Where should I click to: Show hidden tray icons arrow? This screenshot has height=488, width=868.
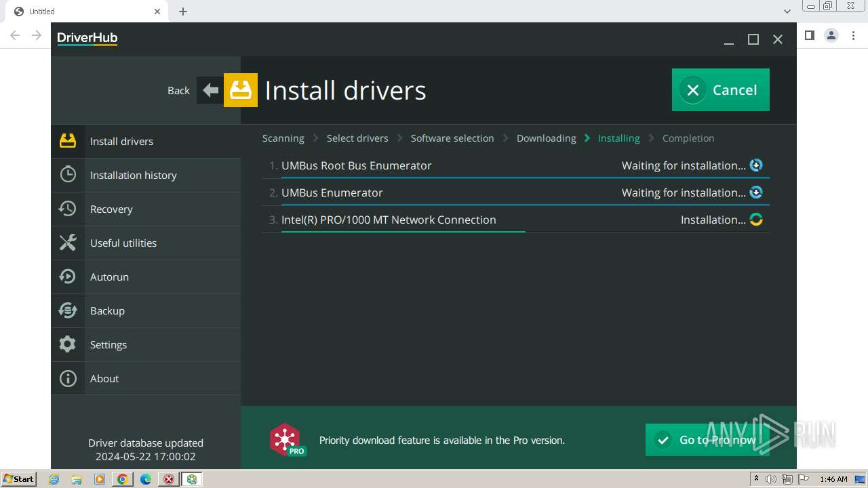coord(756,479)
